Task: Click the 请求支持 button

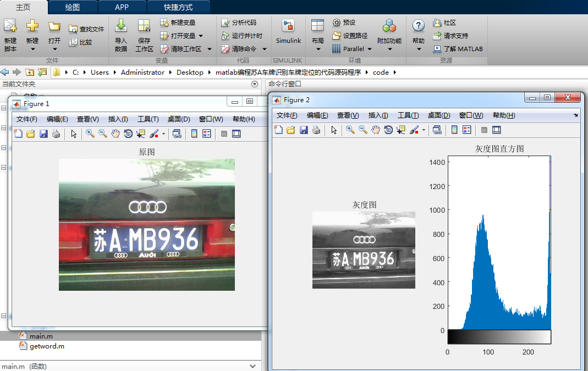Action: [x=450, y=36]
